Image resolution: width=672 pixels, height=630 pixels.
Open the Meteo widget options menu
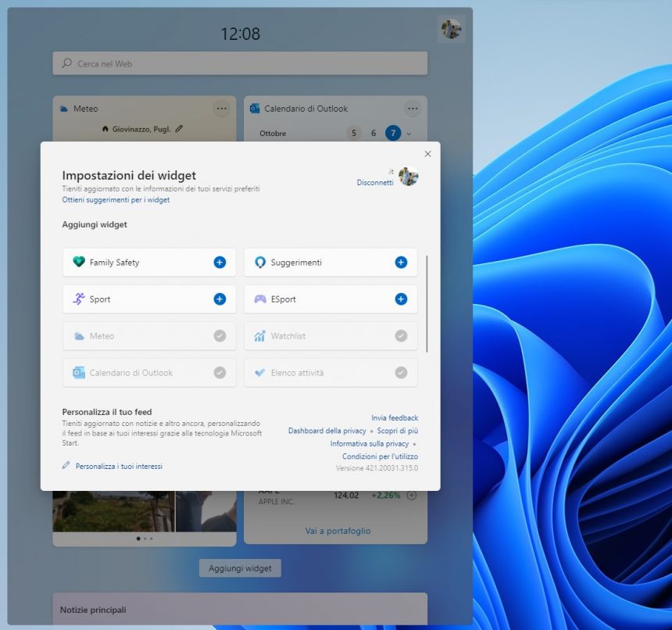pyautogui.click(x=222, y=109)
